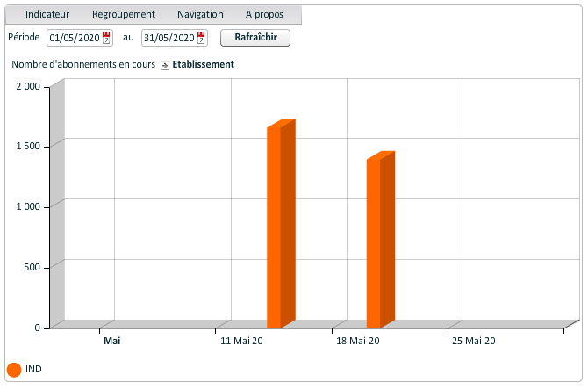Click the '1 000' y-axis value

[x=28, y=206]
